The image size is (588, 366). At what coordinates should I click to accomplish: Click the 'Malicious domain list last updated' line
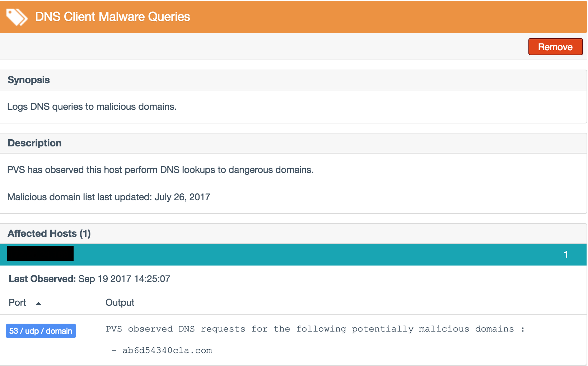tap(109, 197)
